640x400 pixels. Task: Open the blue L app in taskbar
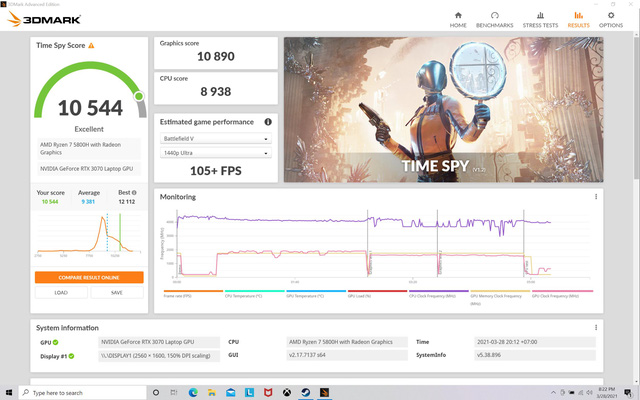tap(249, 393)
